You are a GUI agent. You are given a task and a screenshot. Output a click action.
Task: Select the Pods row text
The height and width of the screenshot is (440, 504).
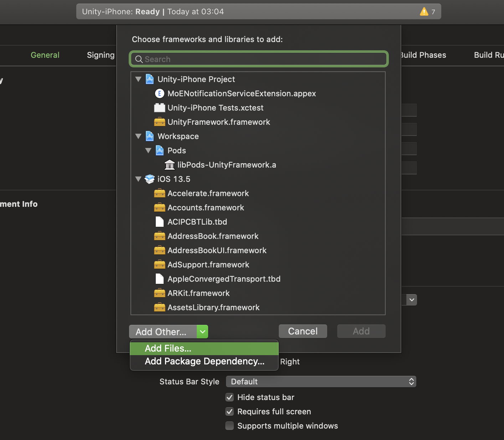pos(177,150)
